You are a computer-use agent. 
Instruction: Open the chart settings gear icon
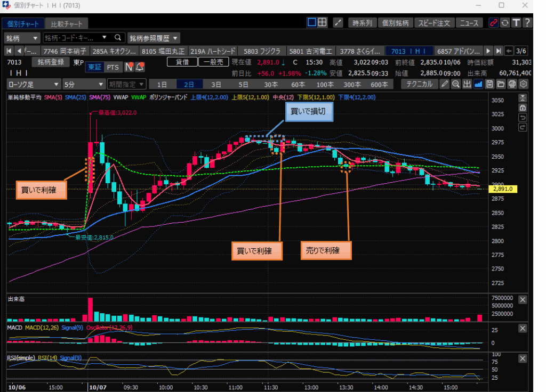click(x=523, y=84)
